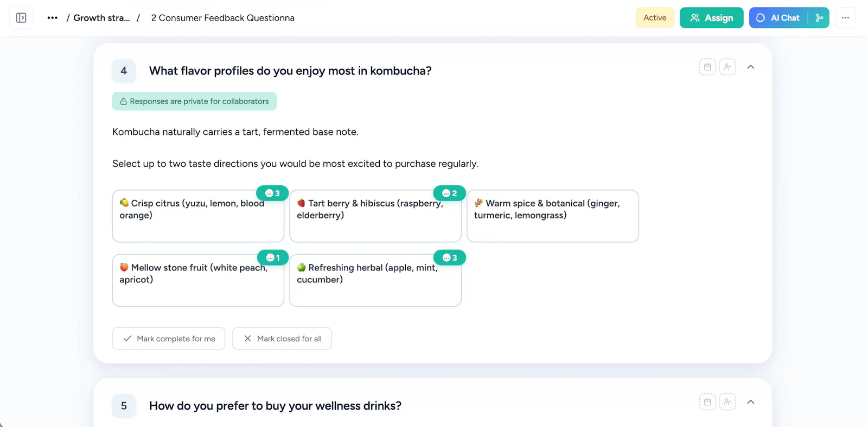Select Crisp citrus flavor option

198,216
